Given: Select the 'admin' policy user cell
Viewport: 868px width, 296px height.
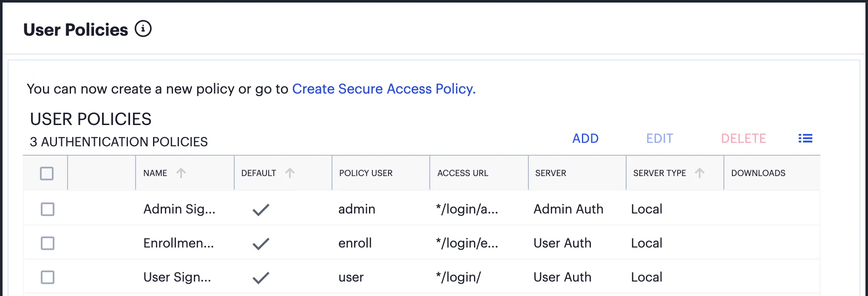Looking at the screenshot, I should (357, 209).
